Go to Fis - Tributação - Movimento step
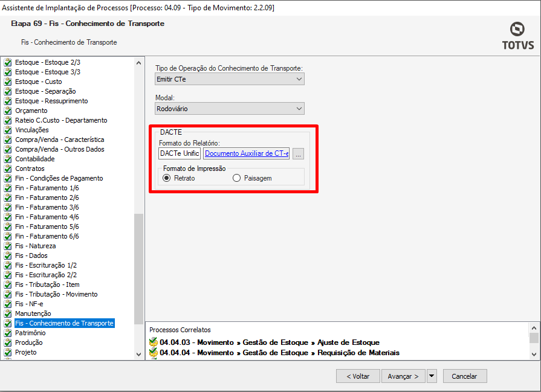Image resolution: width=541 pixels, height=392 pixels. pos(56,294)
